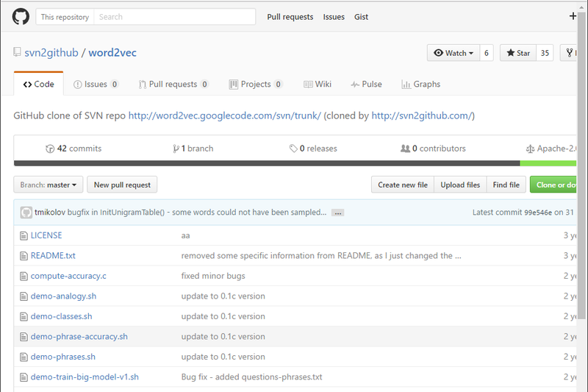Open the demo-analogy.sh file
This screenshot has height=392, width=588.
click(63, 296)
